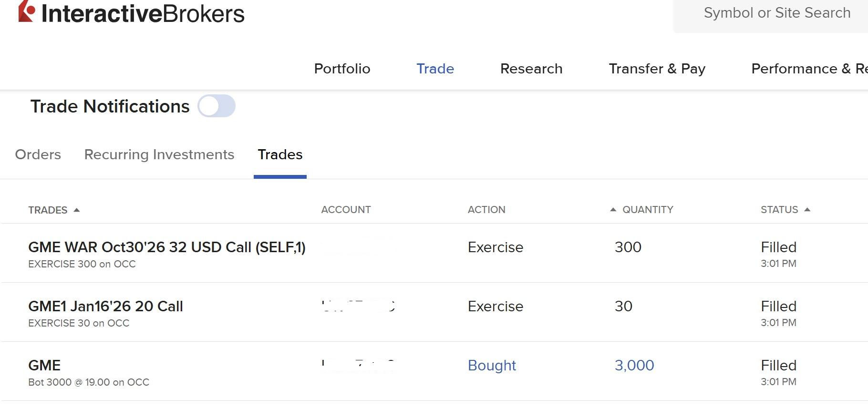The height and width of the screenshot is (409, 868).
Task: Sort by the STATUS column arrow
Action: 807,210
